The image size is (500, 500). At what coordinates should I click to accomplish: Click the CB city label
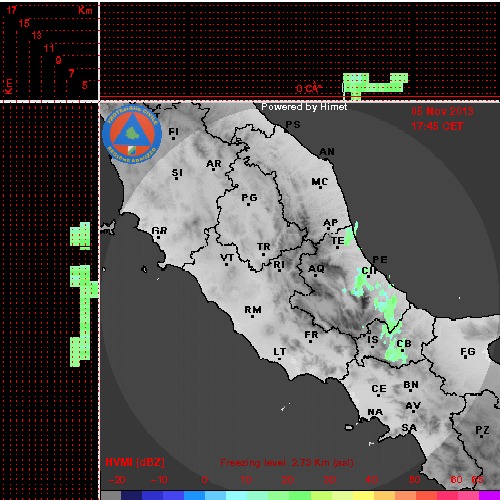pyautogui.click(x=404, y=344)
